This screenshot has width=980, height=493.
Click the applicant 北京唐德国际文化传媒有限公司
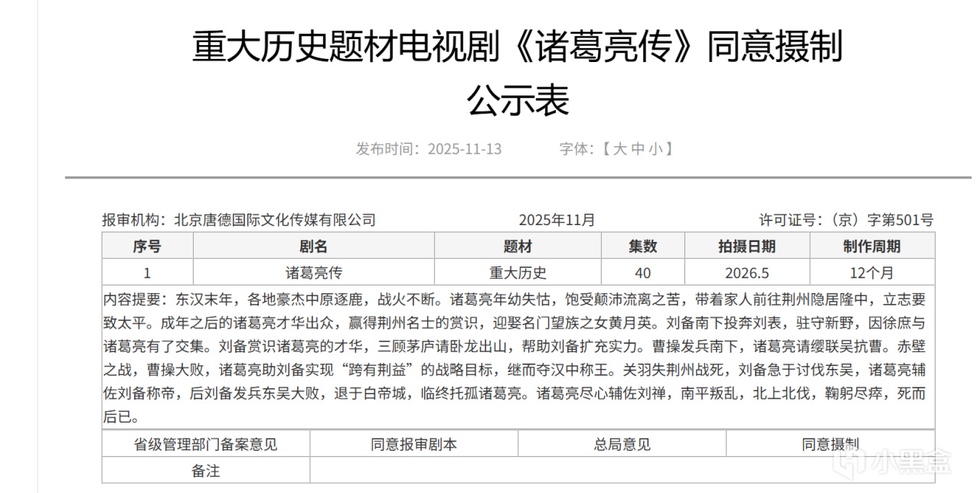tap(275, 220)
